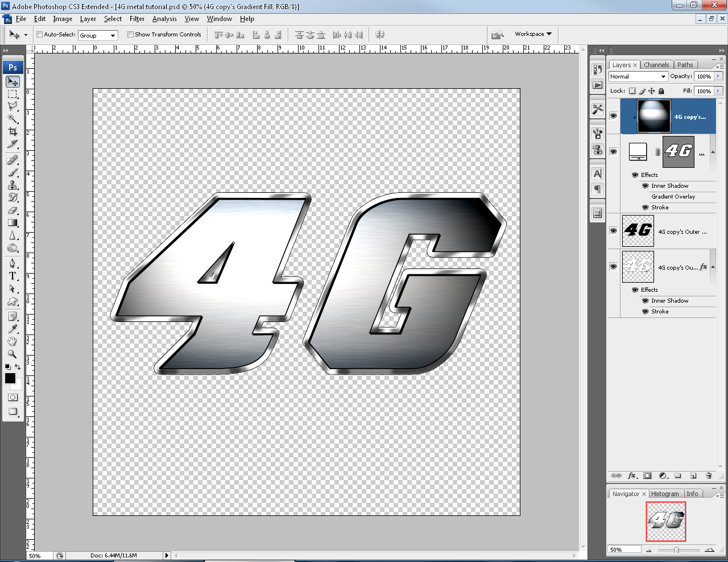Viewport: 728px width, 562px height.
Task: Toggle Stroke effect visibility on bottom layer
Action: pyautogui.click(x=645, y=312)
